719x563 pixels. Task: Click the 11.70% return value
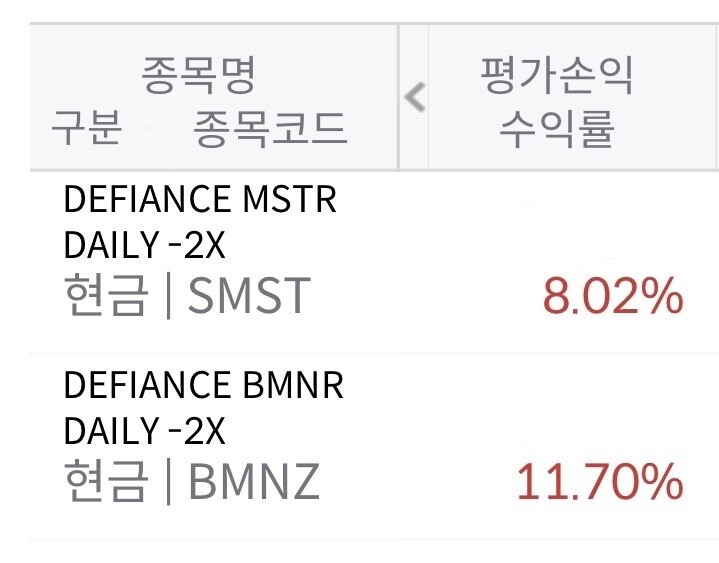click(x=600, y=481)
